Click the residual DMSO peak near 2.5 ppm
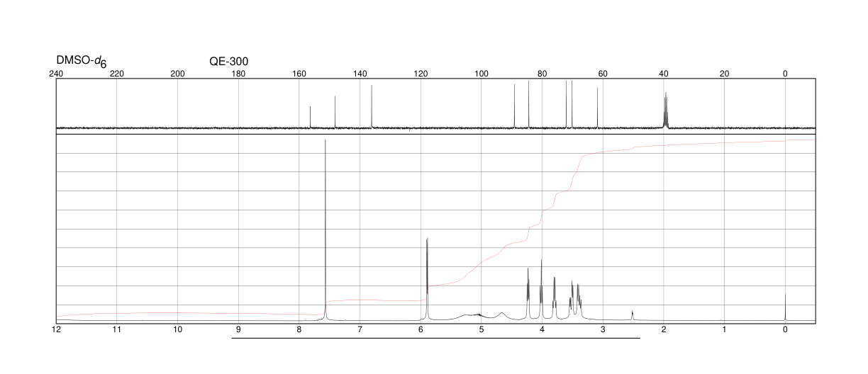Image resolution: width=868 pixels, height=374 pixels. pos(632,315)
